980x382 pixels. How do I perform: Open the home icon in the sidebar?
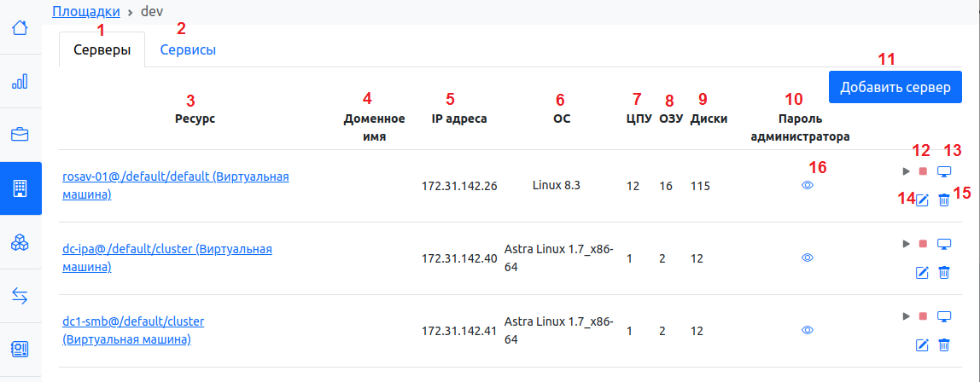20,27
